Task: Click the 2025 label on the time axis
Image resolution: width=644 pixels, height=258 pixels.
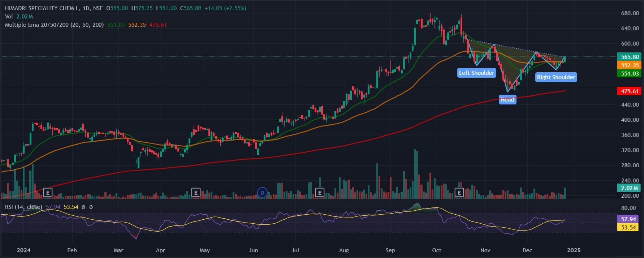Action: (x=574, y=250)
